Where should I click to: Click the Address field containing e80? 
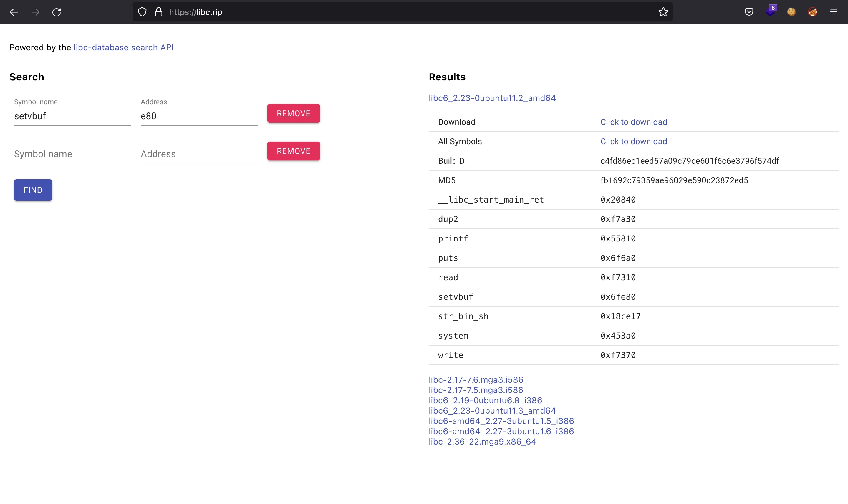click(x=199, y=116)
